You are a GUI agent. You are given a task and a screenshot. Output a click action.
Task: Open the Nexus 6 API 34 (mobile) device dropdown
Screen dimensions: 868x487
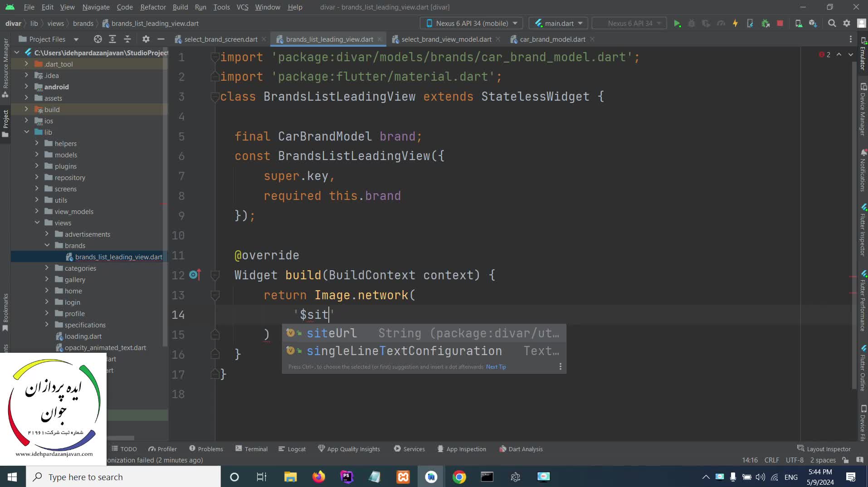coord(471,24)
